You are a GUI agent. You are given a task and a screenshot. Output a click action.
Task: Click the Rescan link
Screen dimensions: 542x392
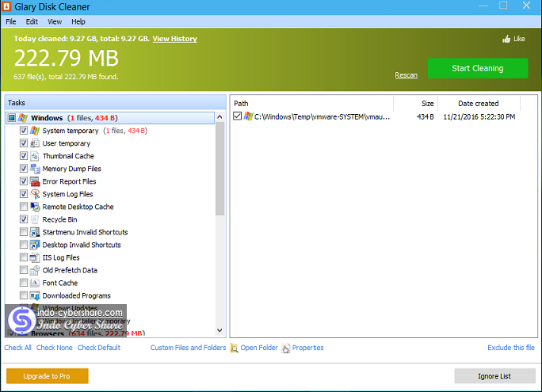coord(406,75)
